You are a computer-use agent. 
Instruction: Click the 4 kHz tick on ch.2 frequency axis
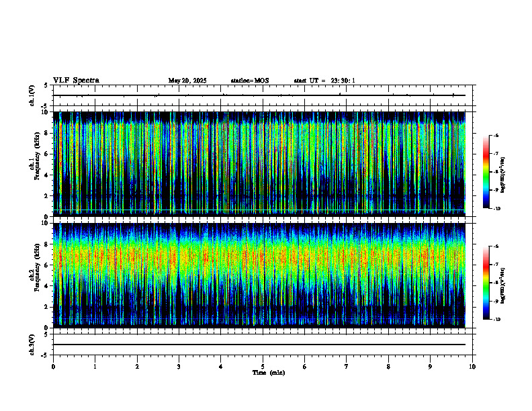pos(46,286)
